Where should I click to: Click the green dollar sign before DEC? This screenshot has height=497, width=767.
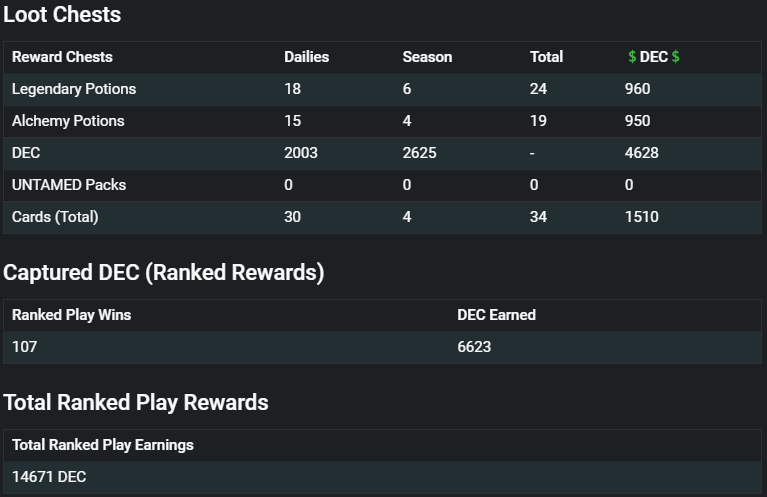[632, 57]
